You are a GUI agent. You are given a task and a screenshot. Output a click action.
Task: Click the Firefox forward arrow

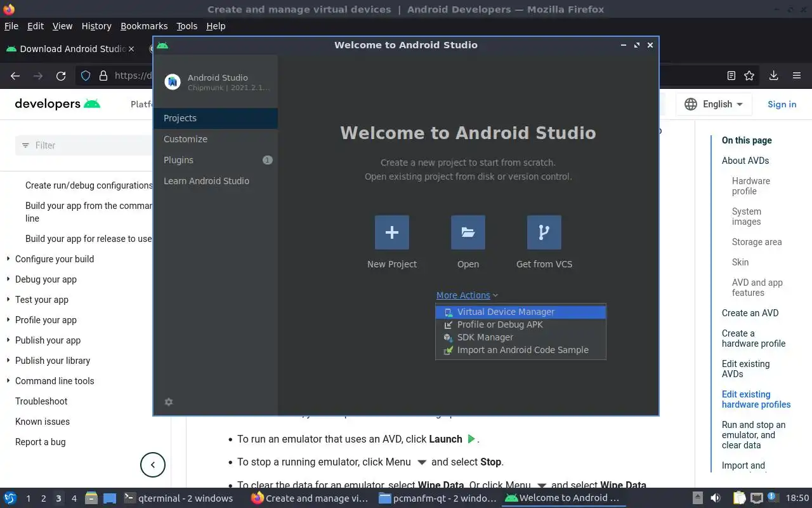click(38, 76)
